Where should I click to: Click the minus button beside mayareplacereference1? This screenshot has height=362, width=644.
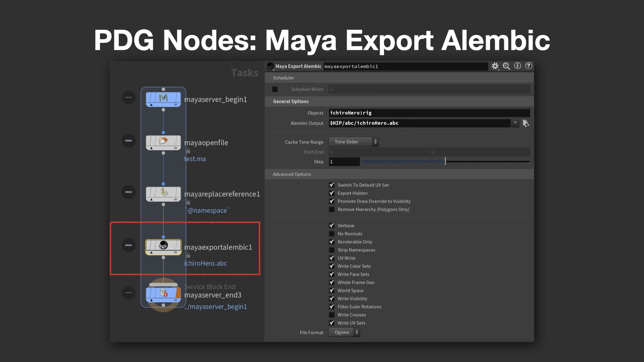click(x=128, y=192)
